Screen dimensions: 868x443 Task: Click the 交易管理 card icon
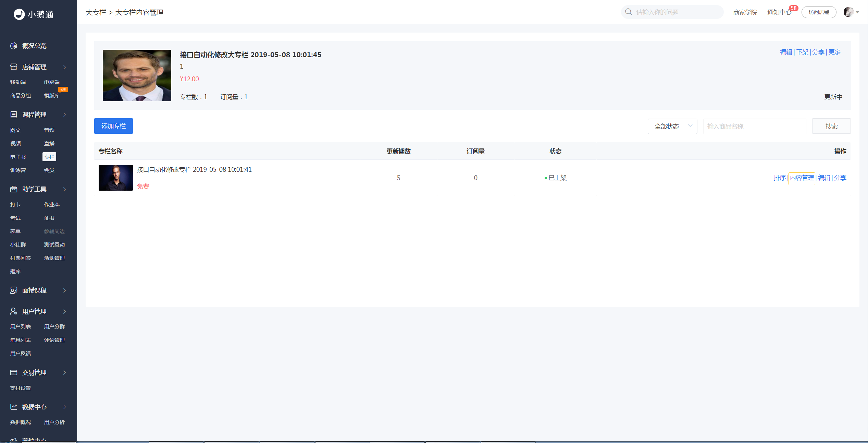tap(14, 372)
